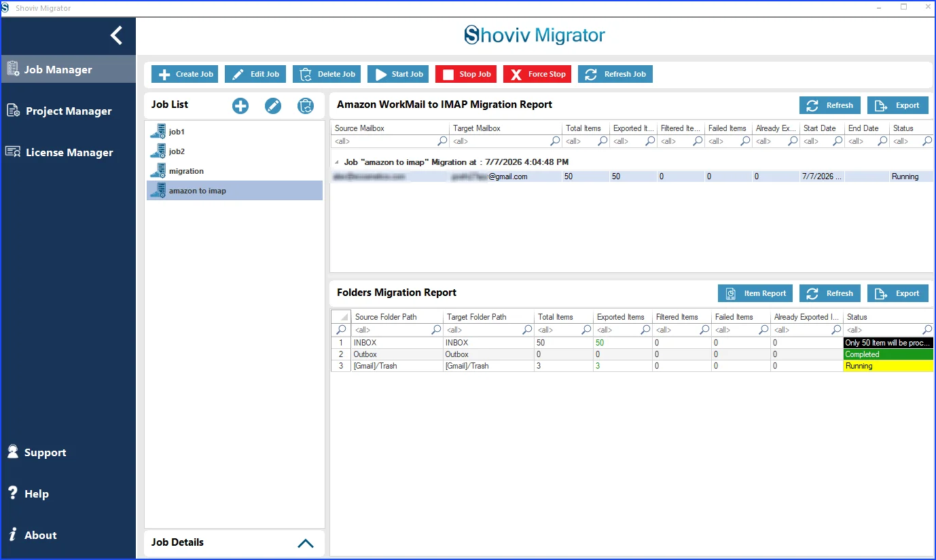Open the Project Manager section
The height and width of the screenshot is (560, 936).
tap(68, 111)
